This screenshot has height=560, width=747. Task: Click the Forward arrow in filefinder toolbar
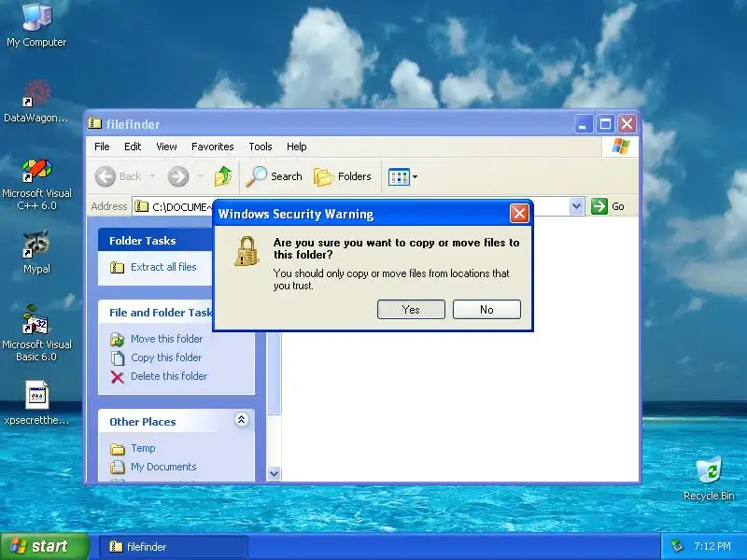pyautogui.click(x=178, y=176)
